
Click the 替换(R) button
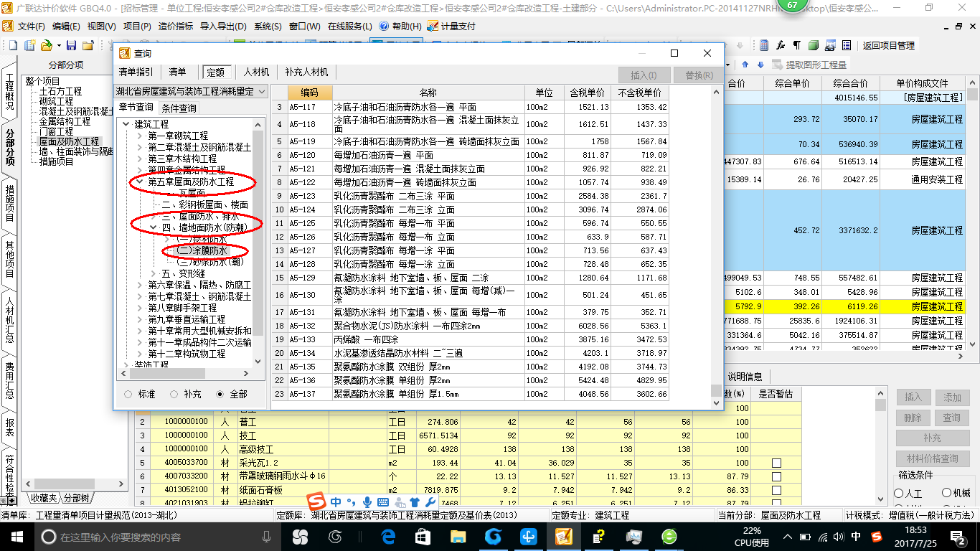coord(699,75)
